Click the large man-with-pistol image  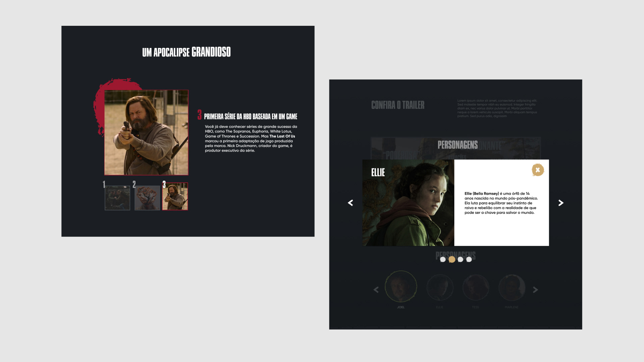[146, 132]
